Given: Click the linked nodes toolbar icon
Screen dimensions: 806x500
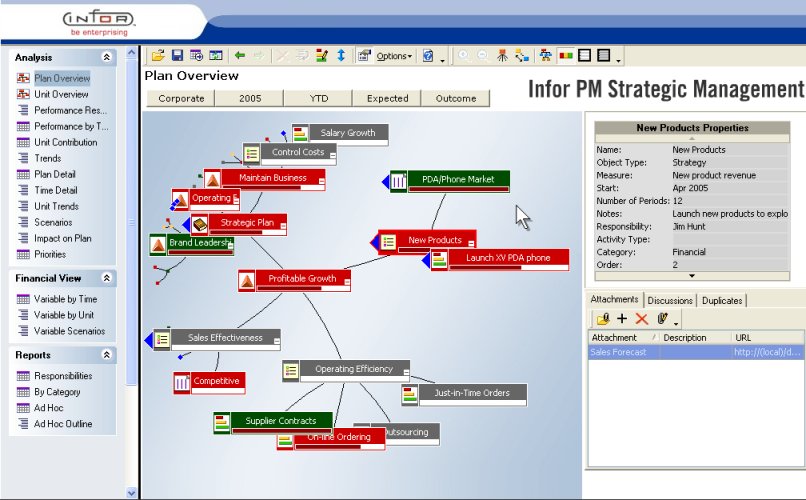Looking at the screenshot, I should (522, 55).
